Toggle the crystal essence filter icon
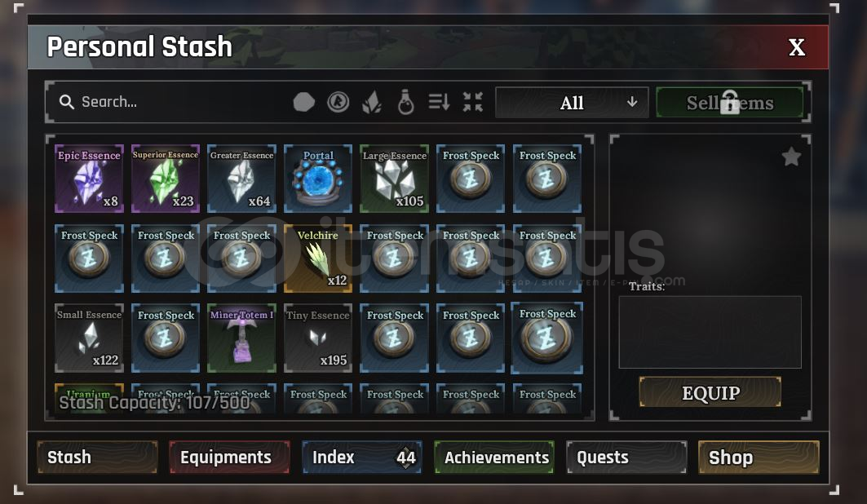Screen dimensions: 867x504 [372, 102]
